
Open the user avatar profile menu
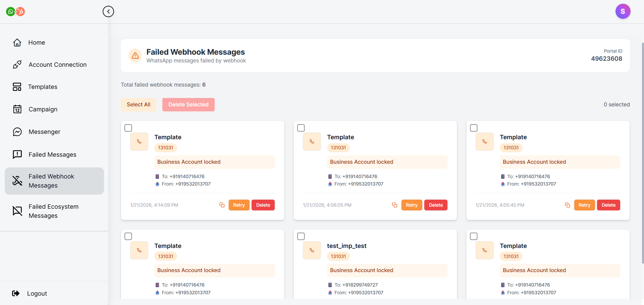point(623,11)
